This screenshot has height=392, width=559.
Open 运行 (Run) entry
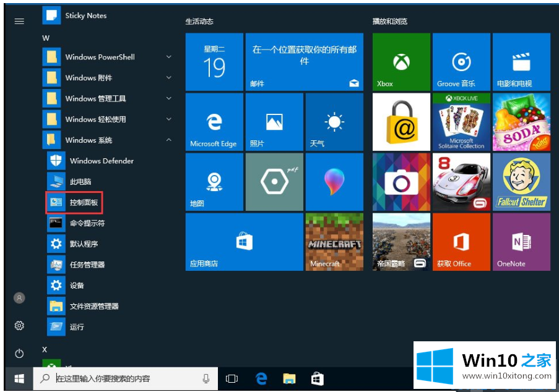[x=66, y=327]
